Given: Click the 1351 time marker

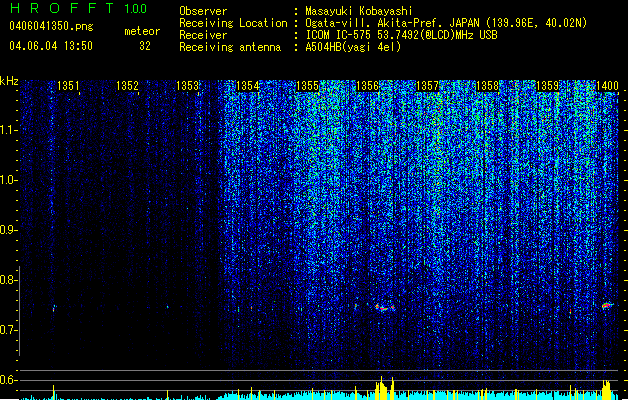Looking at the screenshot, I should tap(68, 86).
